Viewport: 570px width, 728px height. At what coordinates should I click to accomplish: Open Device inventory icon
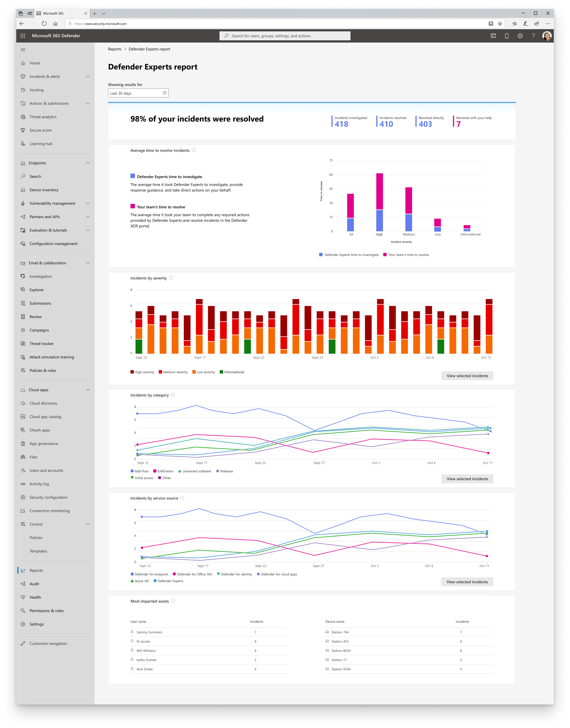pos(23,190)
